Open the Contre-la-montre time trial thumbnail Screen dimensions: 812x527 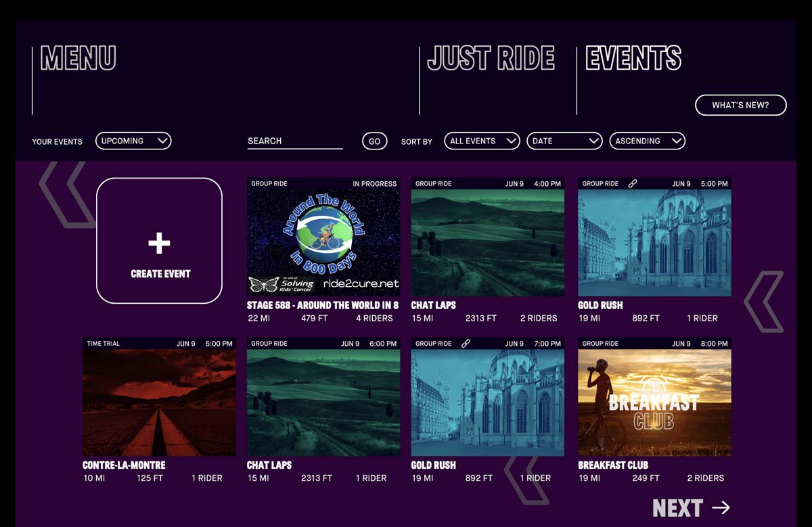click(159, 403)
